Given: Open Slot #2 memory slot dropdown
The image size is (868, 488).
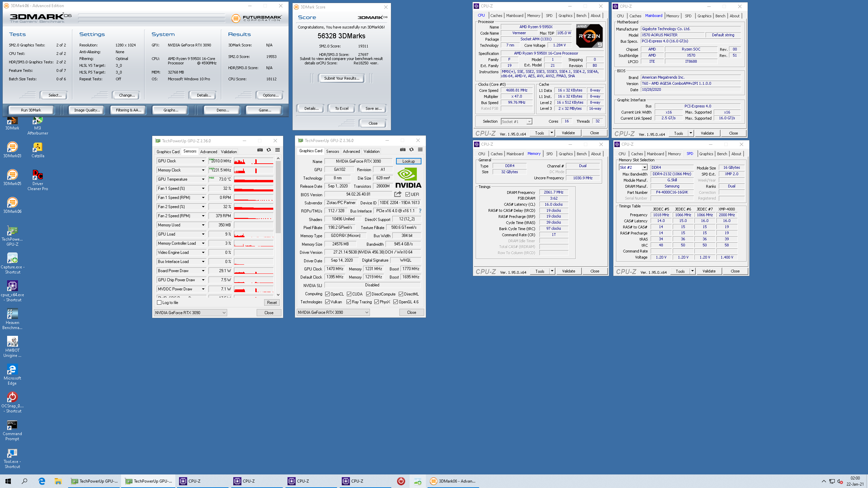Looking at the screenshot, I should click(633, 167).
